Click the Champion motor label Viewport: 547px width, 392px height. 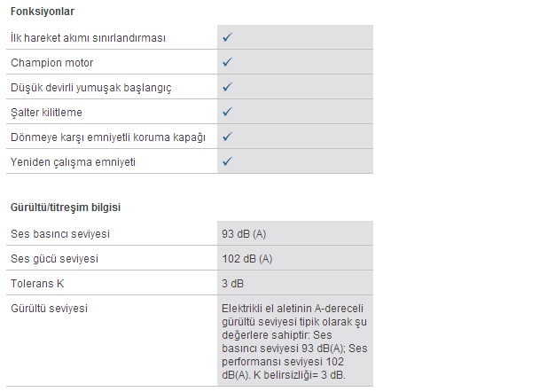pyautogui.click(x=52, y=63)
